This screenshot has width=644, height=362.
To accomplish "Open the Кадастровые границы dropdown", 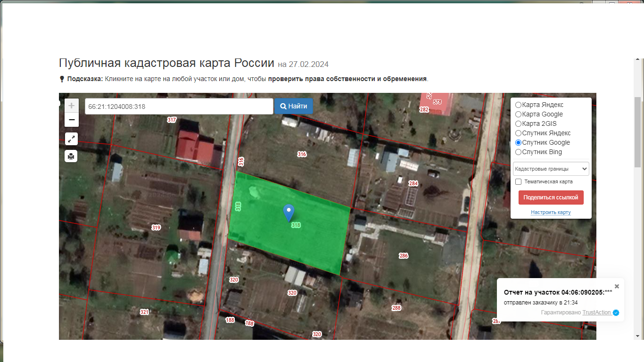I will (551, 169).
